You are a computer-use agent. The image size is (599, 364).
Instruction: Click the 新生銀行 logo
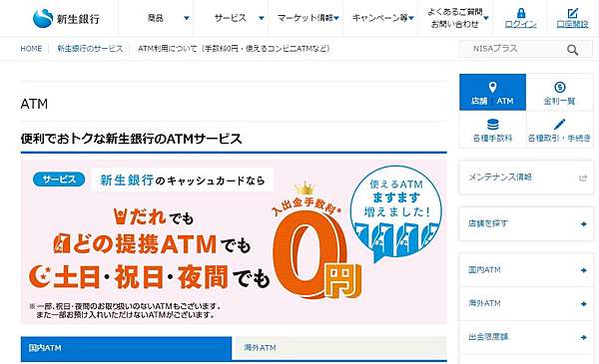(x=66, y=18)
